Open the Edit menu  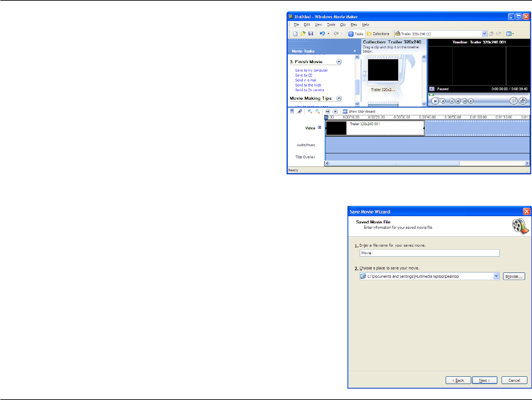point(307,25)
